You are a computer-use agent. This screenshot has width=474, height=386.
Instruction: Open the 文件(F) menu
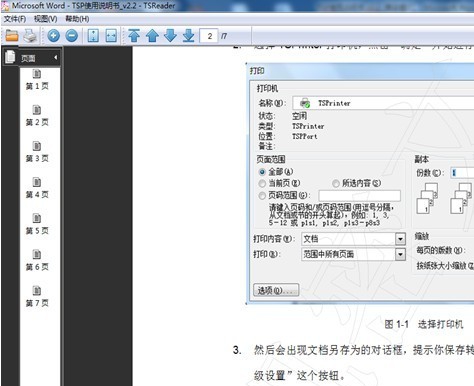click(15, 19)
